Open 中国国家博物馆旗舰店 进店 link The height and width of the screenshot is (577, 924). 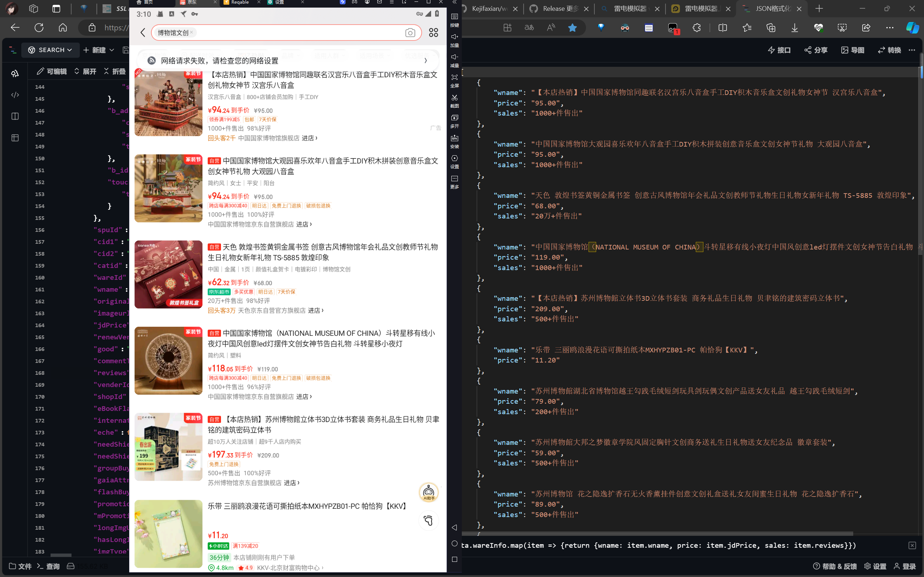coord(309,138)
